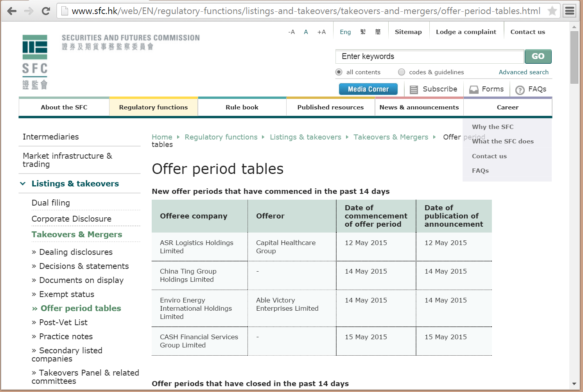The image size is (583, 392).
Task: Open FAQs in Career submenu
Action: [x=480, y=170]
